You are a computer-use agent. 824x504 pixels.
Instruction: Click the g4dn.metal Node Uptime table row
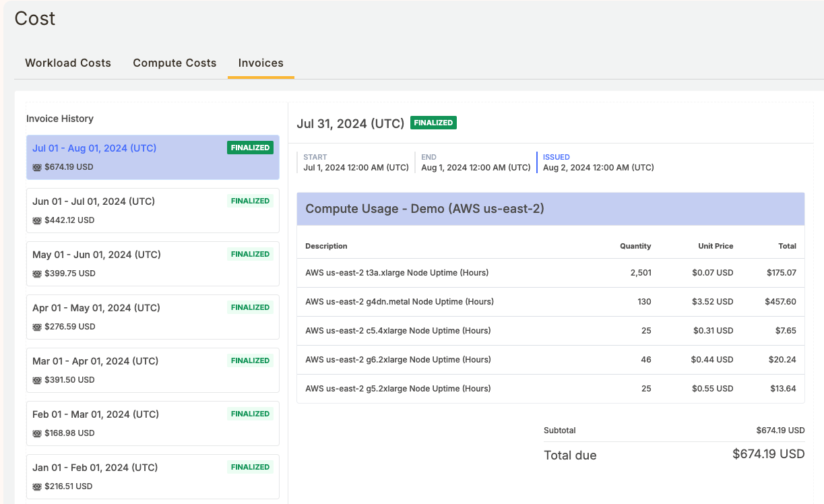[x=550, y=302]
